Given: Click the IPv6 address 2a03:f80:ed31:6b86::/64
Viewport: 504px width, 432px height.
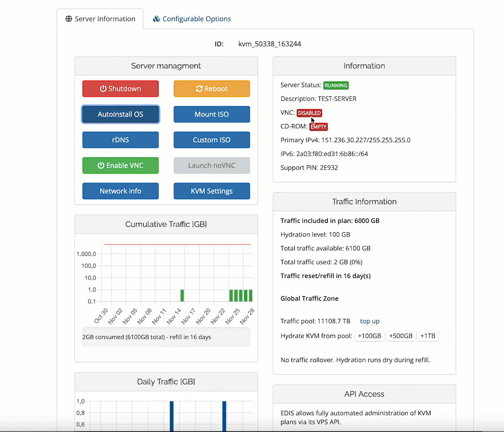Looking at the screenshot, I should [x=332, y=154].
